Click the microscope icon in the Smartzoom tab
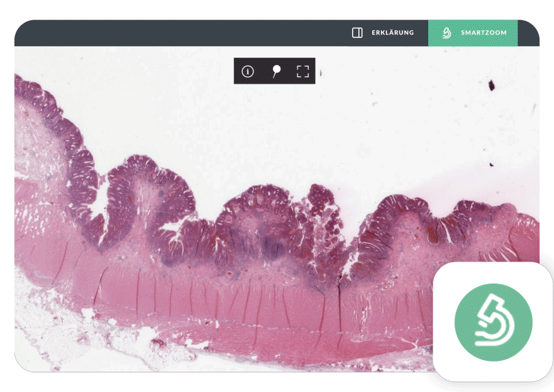This screenshot has width=554, height=392. 447,33
